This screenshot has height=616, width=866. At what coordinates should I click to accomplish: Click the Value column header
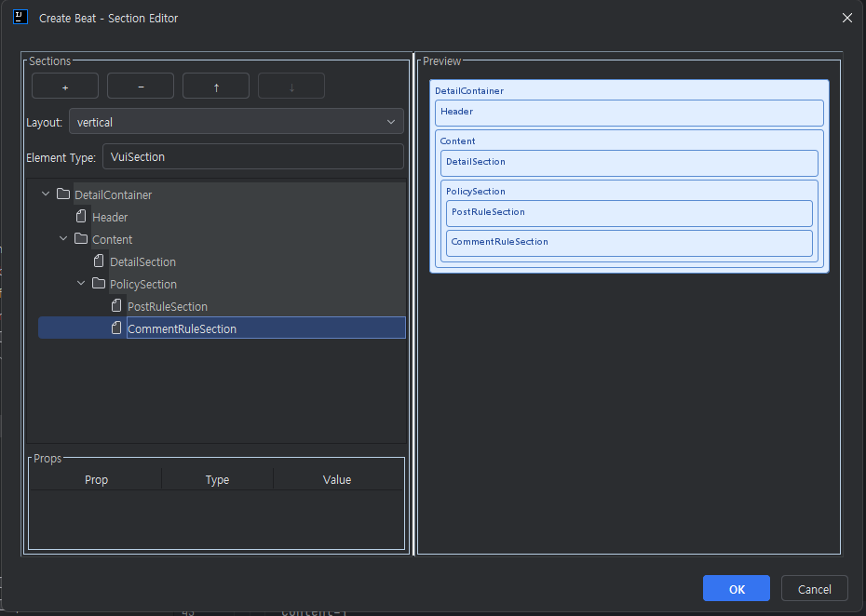tap(337, 479)
